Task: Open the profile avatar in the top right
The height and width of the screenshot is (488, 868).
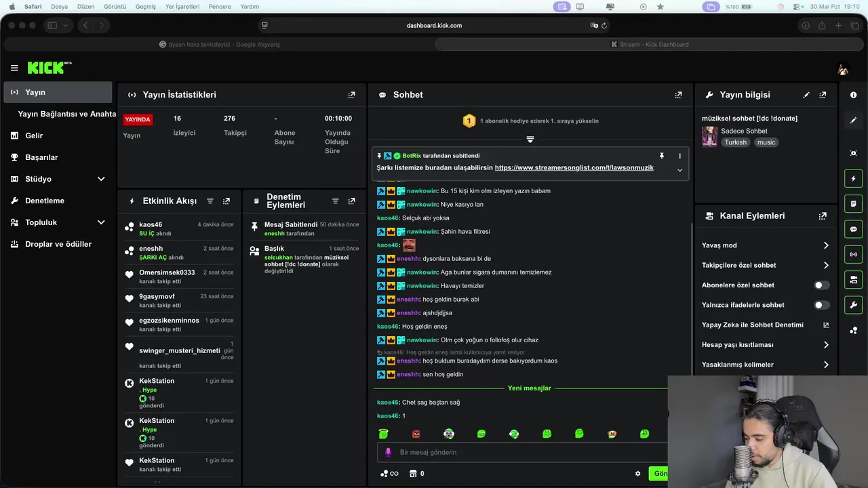Action: (x=843, y=68)
